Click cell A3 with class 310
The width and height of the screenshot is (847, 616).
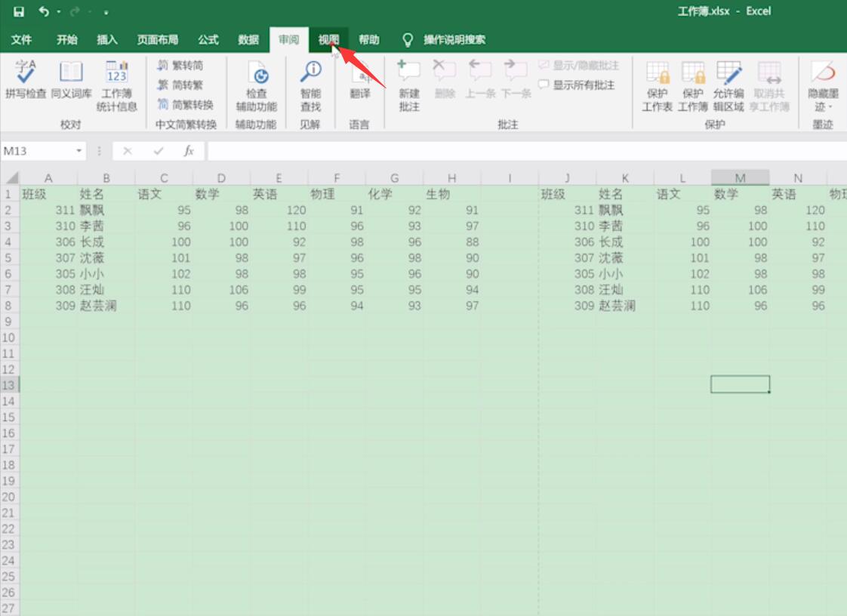48,226
